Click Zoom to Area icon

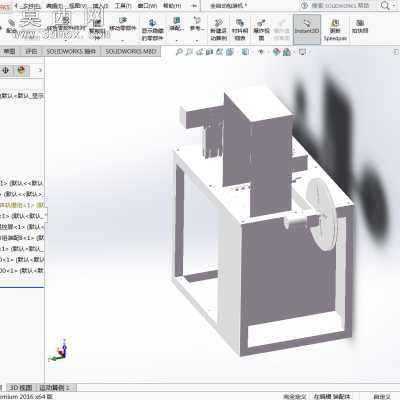[189, 52]
